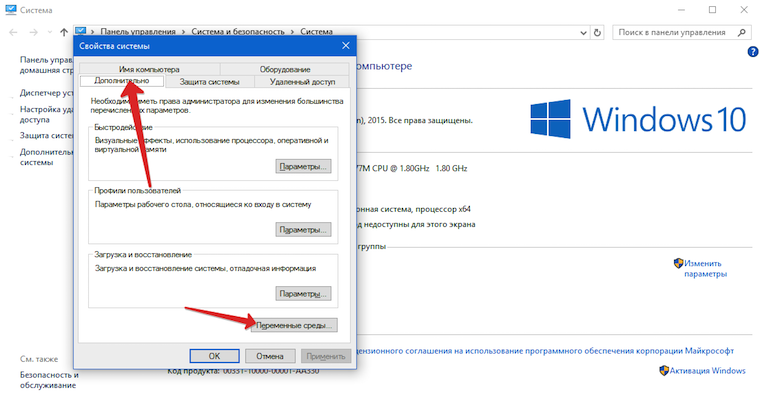Click the shield icon beside Изменить параметры
The image size is (760, 399).
[x=679, y=263]
